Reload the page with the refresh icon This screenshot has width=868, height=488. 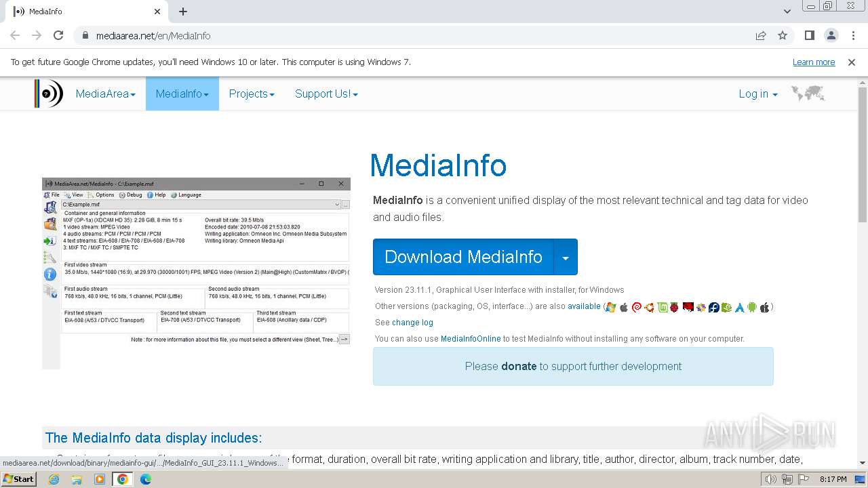tap(58, 35)
